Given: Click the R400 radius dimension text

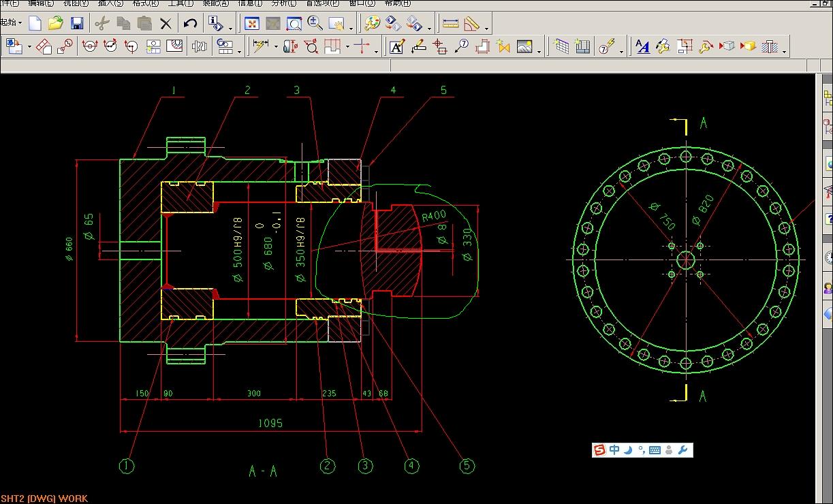Looking at the screenshot, I should (433, 217).
